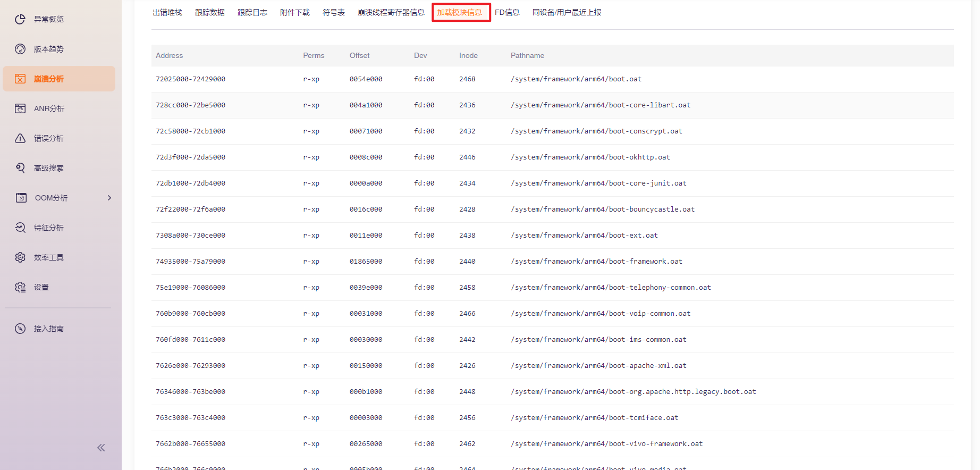Screen dimensions: 980x470
Task: Select the boot-framework.oat pathname row
Action: pyautogui.click(x=596, y=261)
